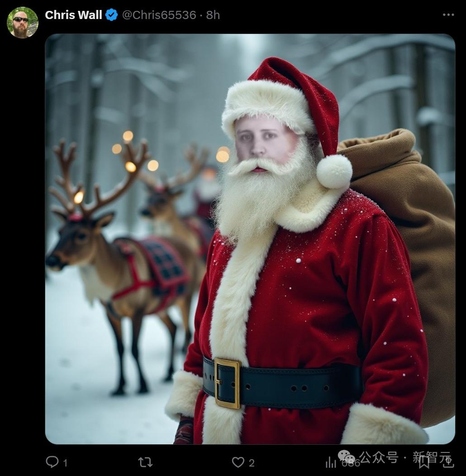
Task: Click the 686 views count
Action: pyautogui.click(x=350, y=462)
